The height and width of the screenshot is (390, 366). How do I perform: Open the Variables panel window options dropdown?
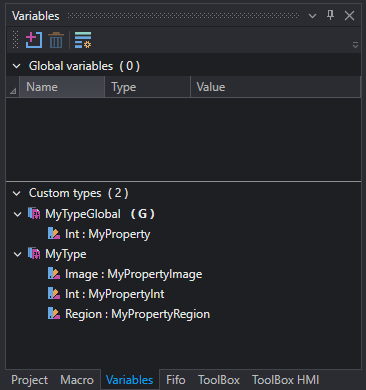click(312, 16)
